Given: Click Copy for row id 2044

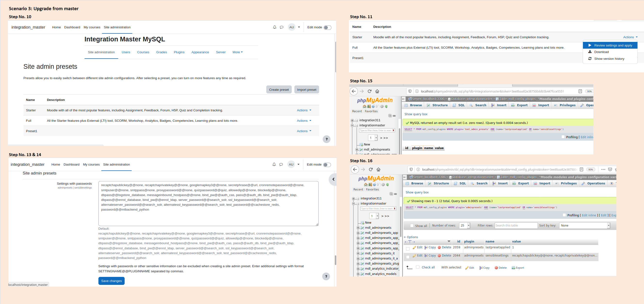Looking at the screenshot, I should pos(430,256).
